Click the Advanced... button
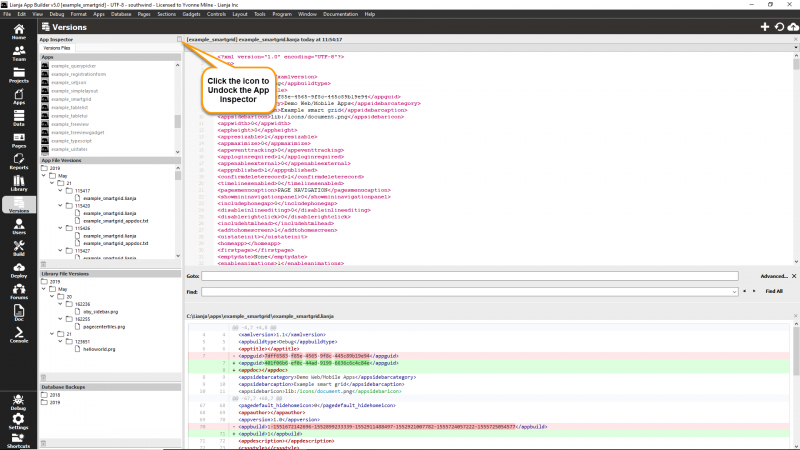800x450 pixels. point(774,276)
